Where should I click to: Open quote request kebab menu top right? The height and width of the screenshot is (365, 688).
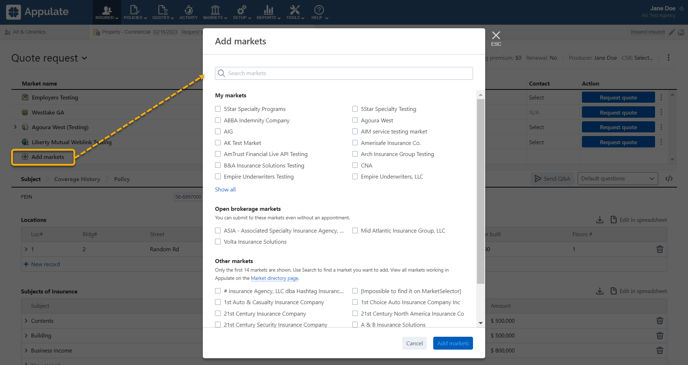tap(668, 58)
